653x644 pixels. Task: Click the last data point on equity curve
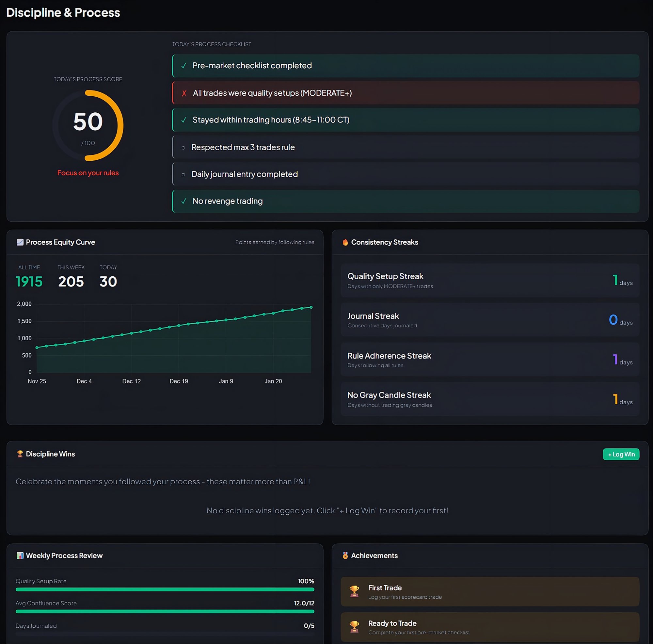point(311,307)
